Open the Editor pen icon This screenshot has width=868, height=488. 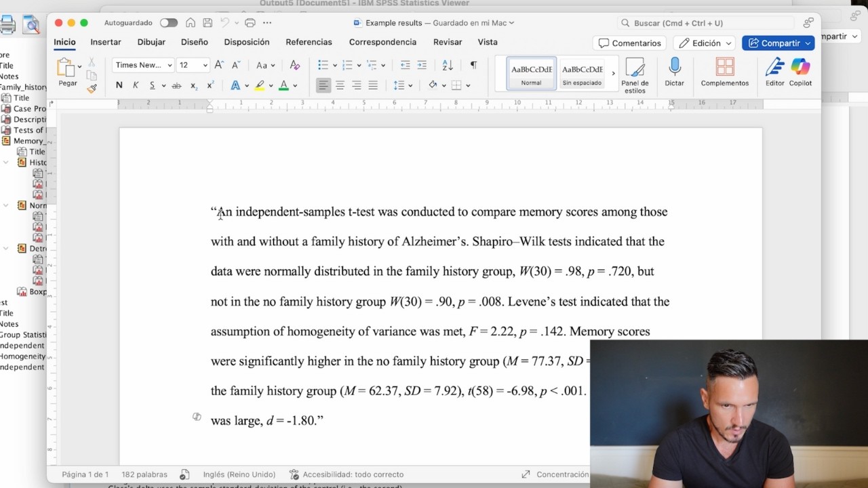point(774,72)
